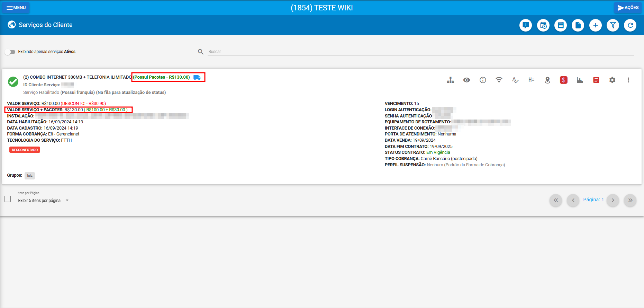Click the '(1854) TESTE WIKI' client title
The width and height of the screenshot is (644, 308).
coord(322,8)
